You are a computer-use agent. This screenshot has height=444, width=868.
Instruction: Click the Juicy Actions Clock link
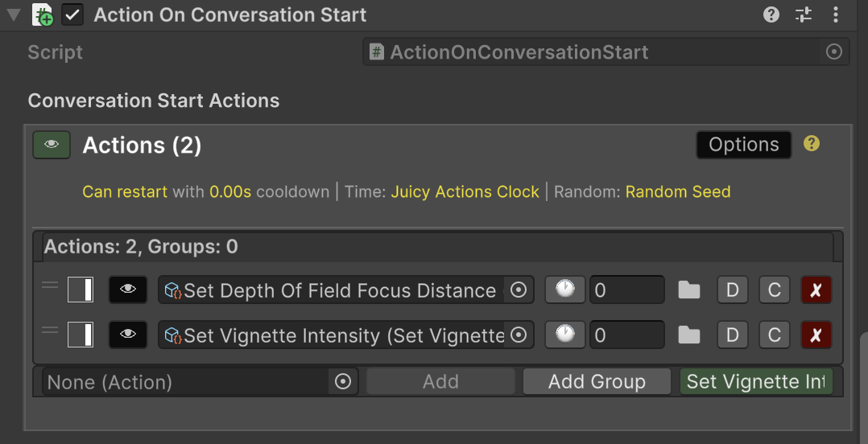(465, 192)
